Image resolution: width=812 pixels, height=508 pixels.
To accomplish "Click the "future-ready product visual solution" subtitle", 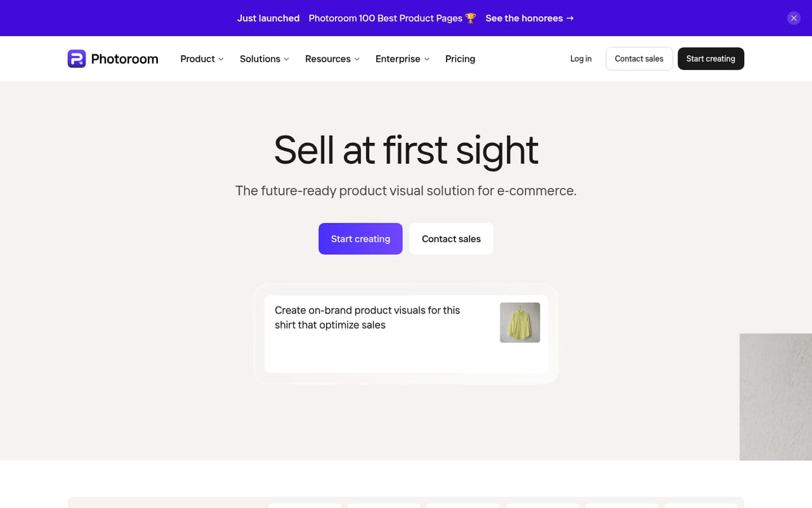I will point(406,190).
